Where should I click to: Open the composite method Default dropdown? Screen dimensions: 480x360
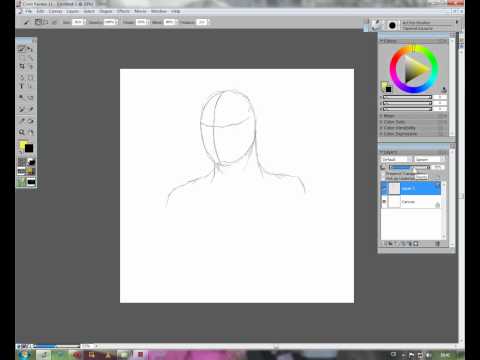click(396, 160)
